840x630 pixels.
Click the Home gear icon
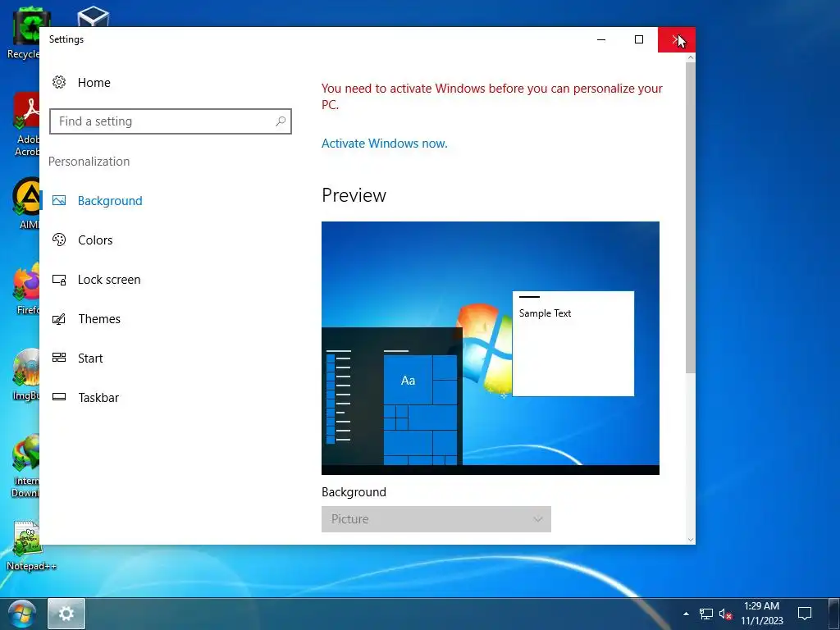pos(59,82)
